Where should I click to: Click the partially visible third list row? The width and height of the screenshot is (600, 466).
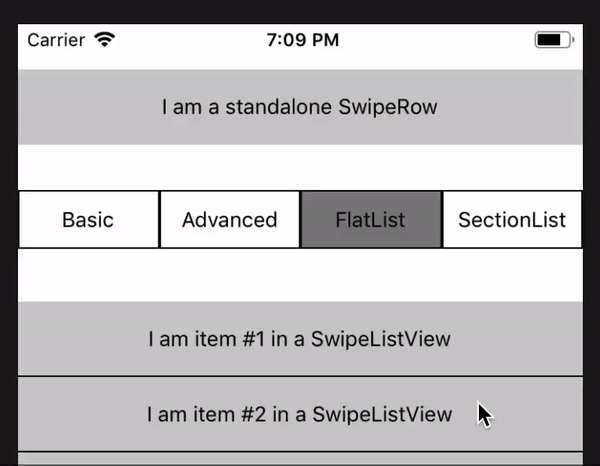pyautogui.click(x=300, y=460)
